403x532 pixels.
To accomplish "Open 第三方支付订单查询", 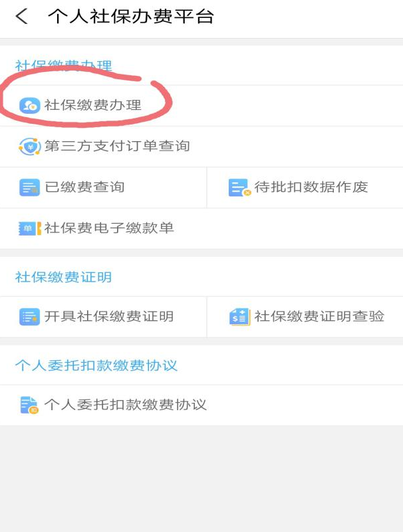I will coord(201,146).
